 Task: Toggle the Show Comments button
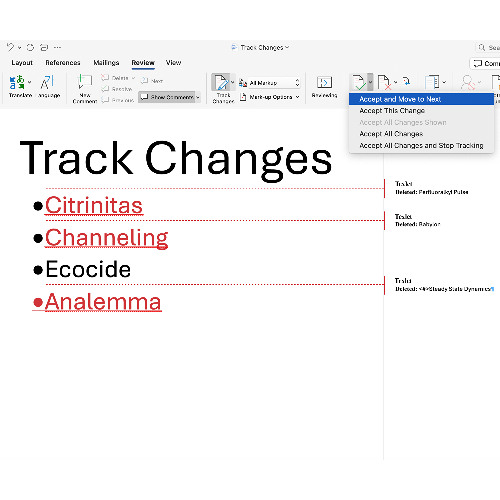coord(167,97)
